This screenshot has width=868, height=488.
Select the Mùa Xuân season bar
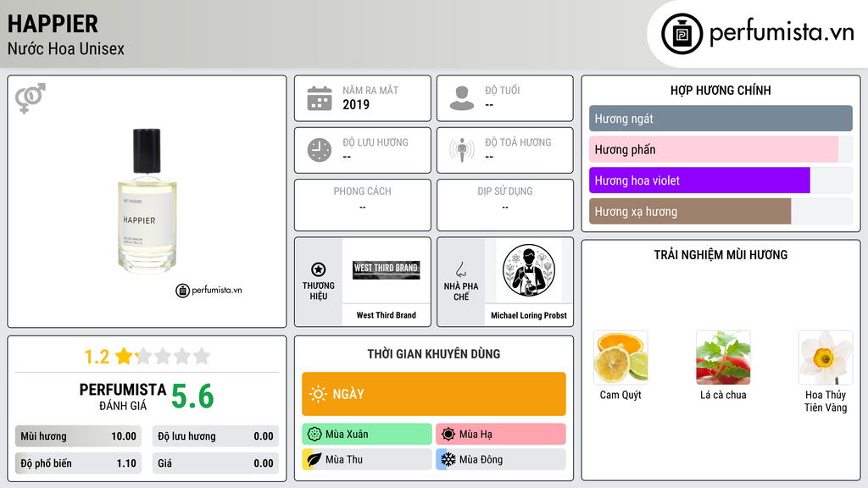pos(367,435)
